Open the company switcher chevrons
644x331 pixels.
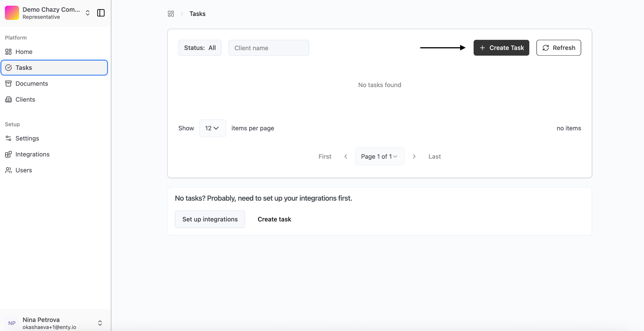(88, 13)
